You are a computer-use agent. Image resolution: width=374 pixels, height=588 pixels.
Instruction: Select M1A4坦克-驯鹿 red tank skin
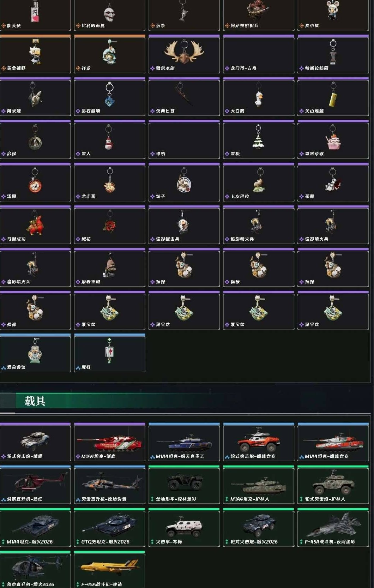tap(110, 442)
